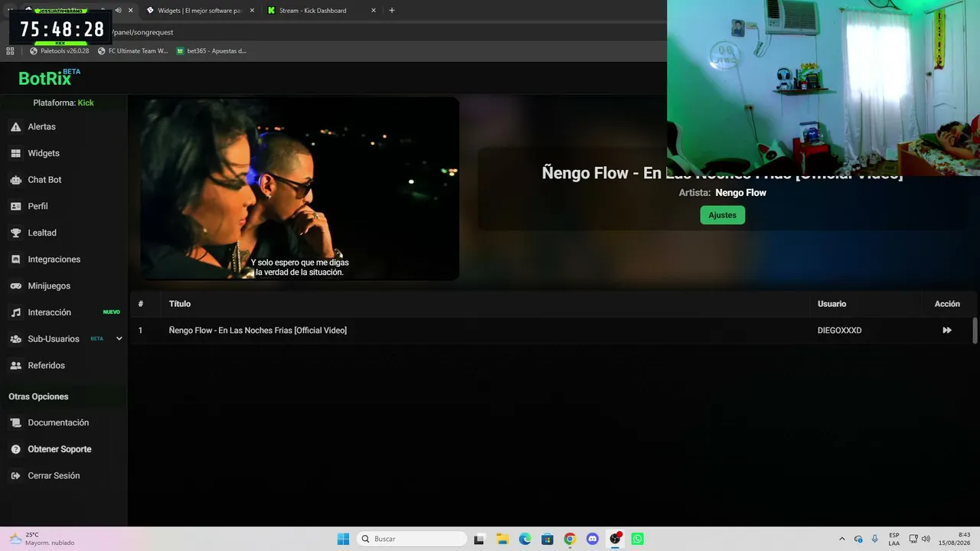
Task: Click the Ñengo Flow video thumbnail
Action: point(300,189)
